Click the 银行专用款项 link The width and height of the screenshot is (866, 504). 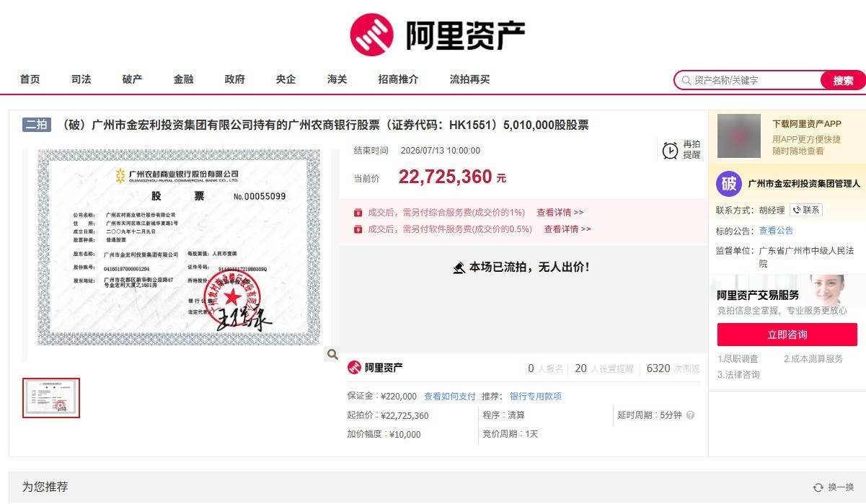click(x=536, y=397)
